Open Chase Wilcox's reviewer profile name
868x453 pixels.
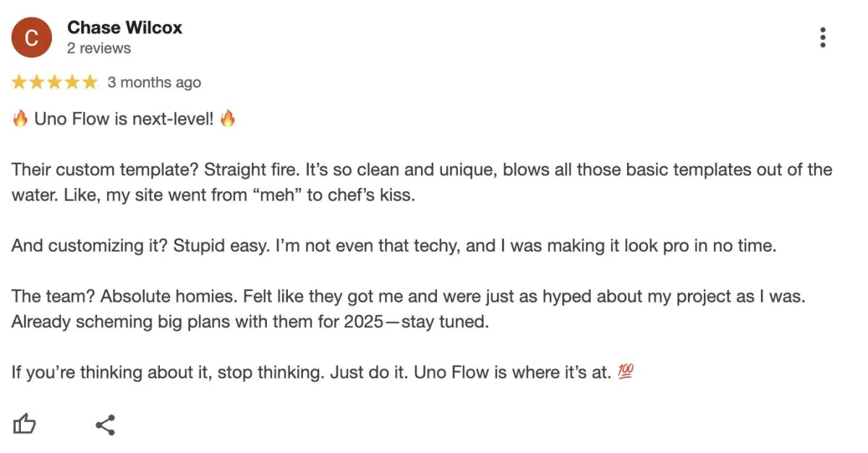tap(124, 27)
